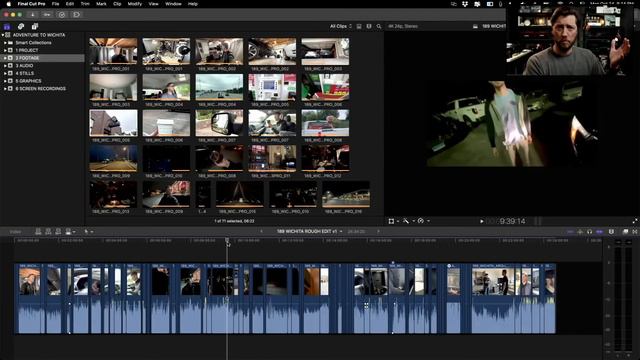Open the Titles and Generators sidebar icon

(x=35, y=26)
